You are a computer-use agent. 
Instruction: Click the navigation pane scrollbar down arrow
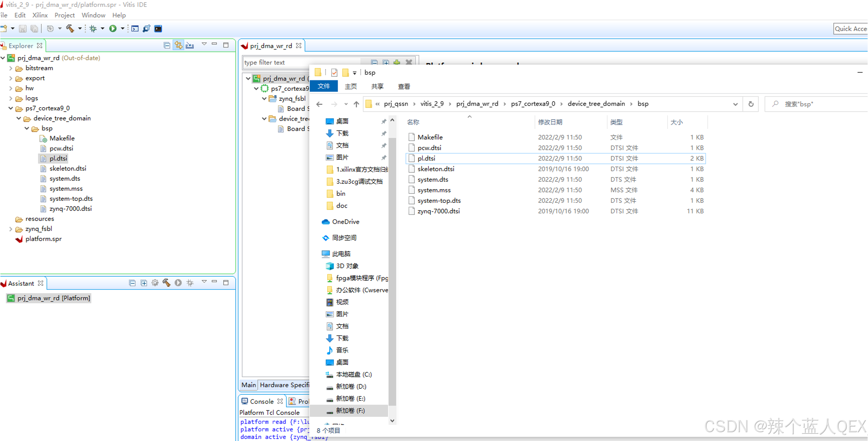[x=392, y=421]
